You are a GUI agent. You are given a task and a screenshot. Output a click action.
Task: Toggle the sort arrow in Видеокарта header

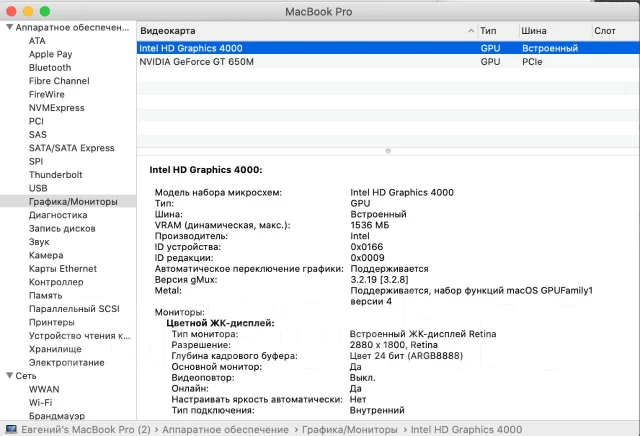[x=471, y=31]
